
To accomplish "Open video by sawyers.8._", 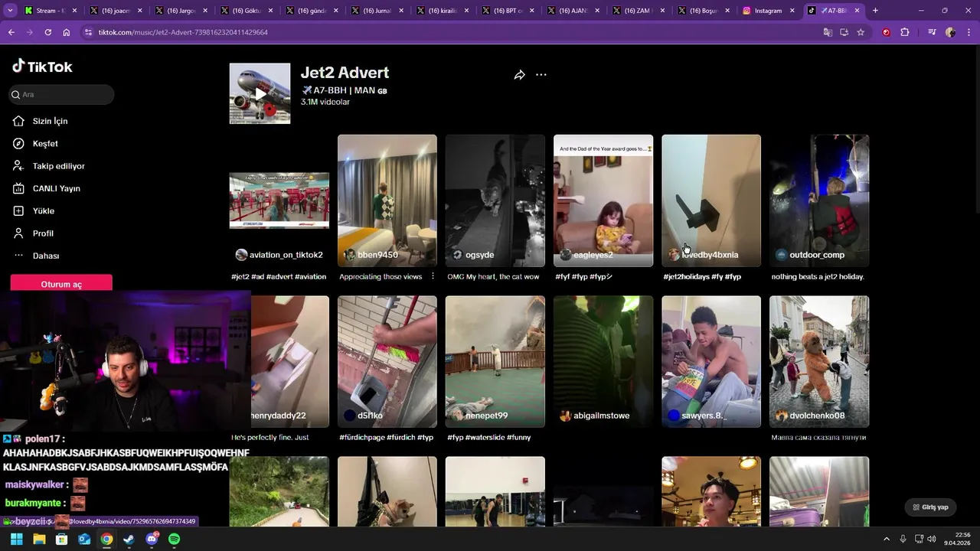I will click(711, 361).
